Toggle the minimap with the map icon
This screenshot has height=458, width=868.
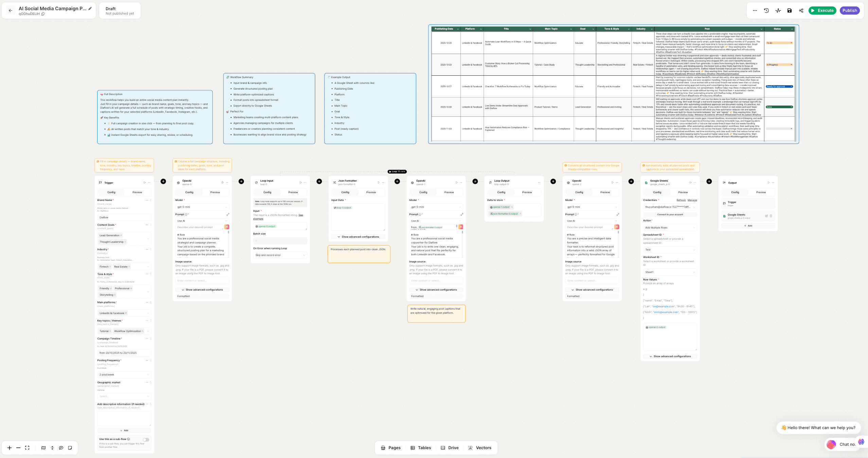click(x=43, y=448)
